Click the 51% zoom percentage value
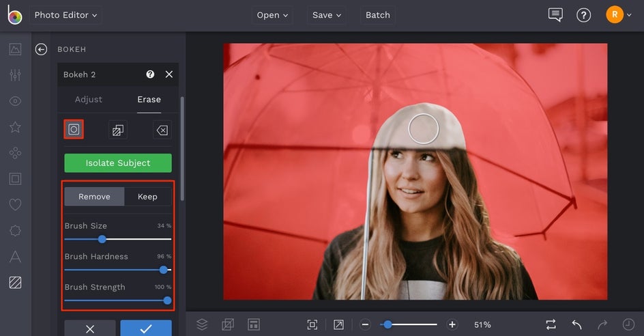This screenshot has width=644, height=336. click(x=482, y=325)
